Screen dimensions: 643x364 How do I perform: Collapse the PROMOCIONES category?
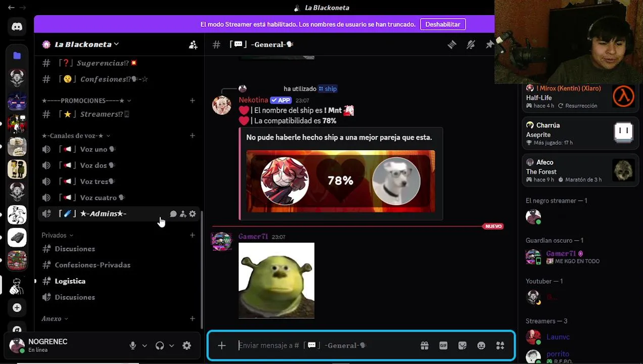(86, 101)
